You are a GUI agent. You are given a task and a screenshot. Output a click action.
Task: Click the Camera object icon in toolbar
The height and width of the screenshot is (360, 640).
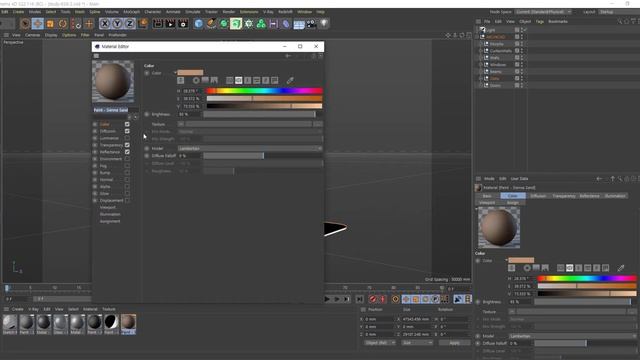click(311, 24)
